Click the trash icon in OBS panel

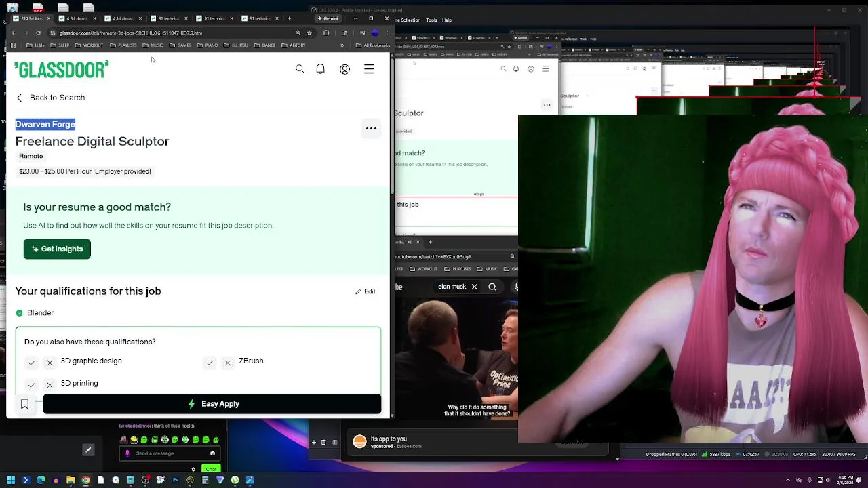pos(323,442)
